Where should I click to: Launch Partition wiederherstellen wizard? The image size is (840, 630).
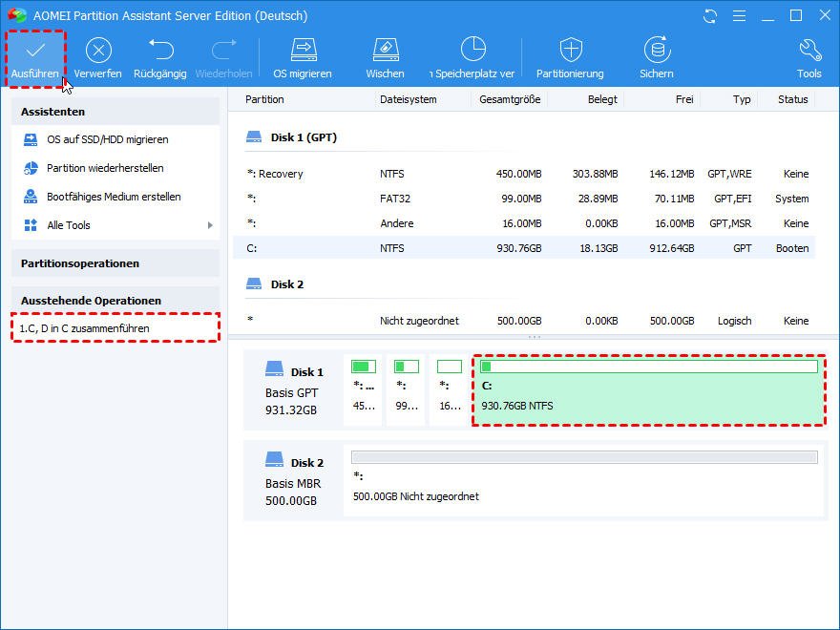[105, 168]
